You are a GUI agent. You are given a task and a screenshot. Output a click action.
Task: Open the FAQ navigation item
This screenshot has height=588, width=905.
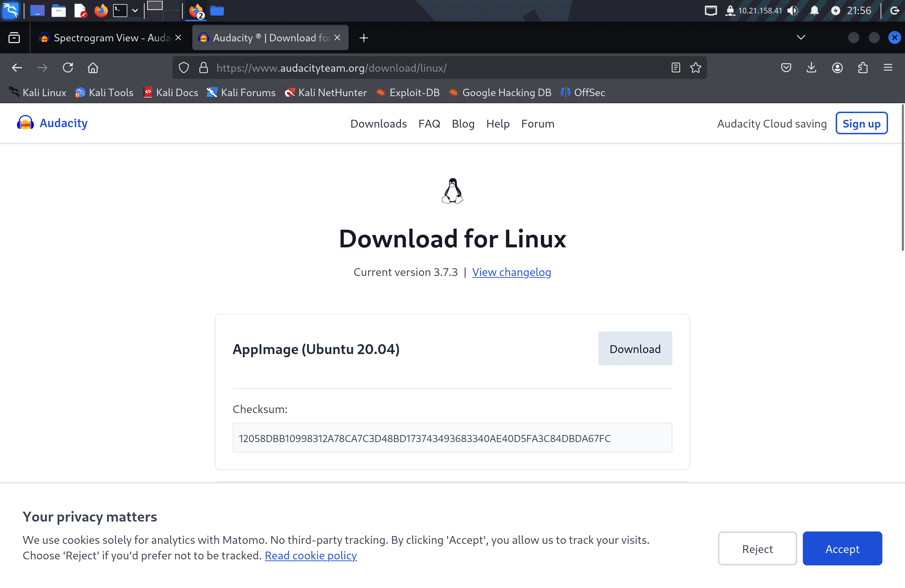click(429, 124)
